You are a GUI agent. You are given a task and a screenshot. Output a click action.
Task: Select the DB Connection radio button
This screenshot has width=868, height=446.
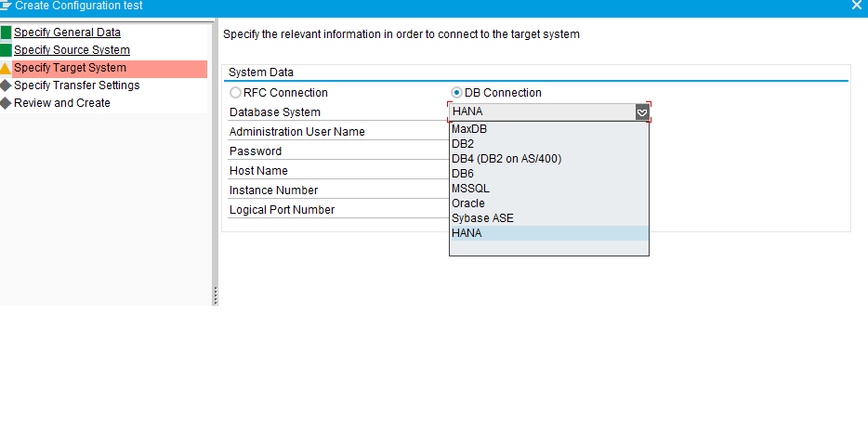[456, 93]
